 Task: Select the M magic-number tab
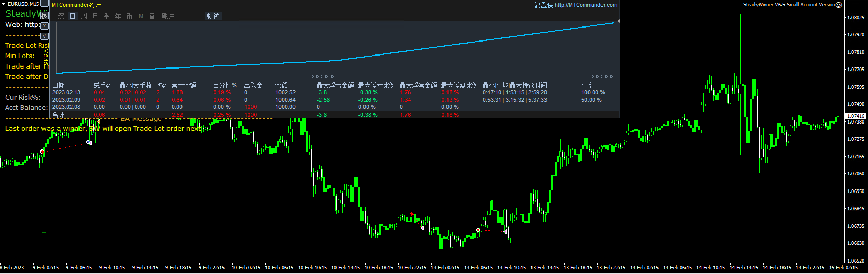(x=141, y=16)
